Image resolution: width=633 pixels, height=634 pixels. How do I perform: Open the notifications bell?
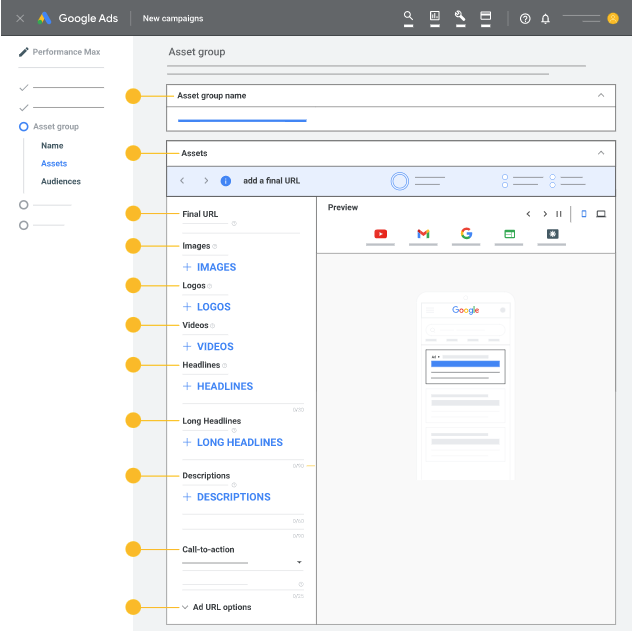click(x=545, y=18)
